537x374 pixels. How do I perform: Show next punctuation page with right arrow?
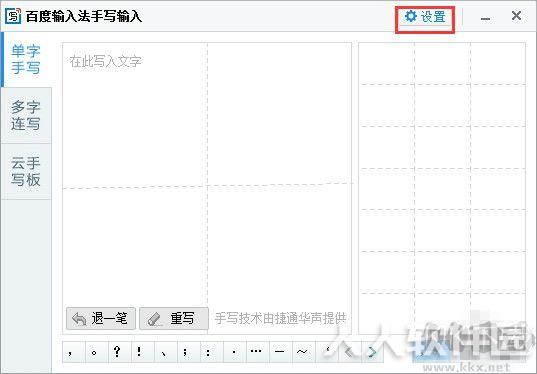(x=372, y=352)
